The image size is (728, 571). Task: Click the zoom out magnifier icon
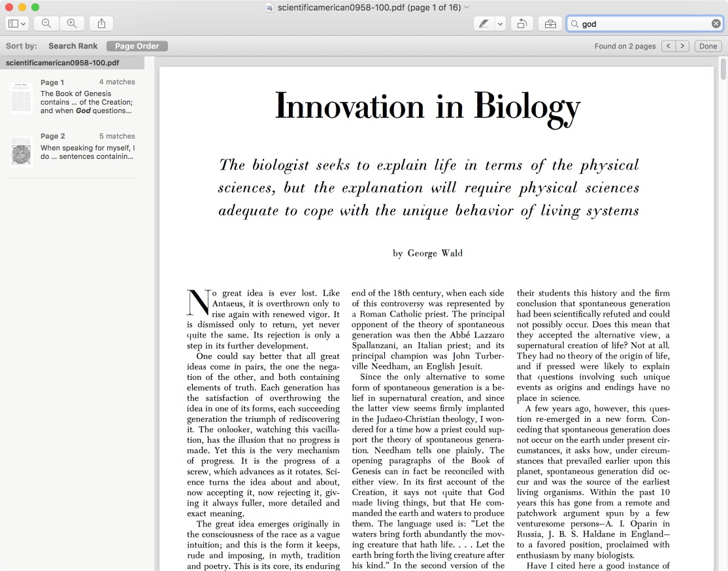point(46,24)
